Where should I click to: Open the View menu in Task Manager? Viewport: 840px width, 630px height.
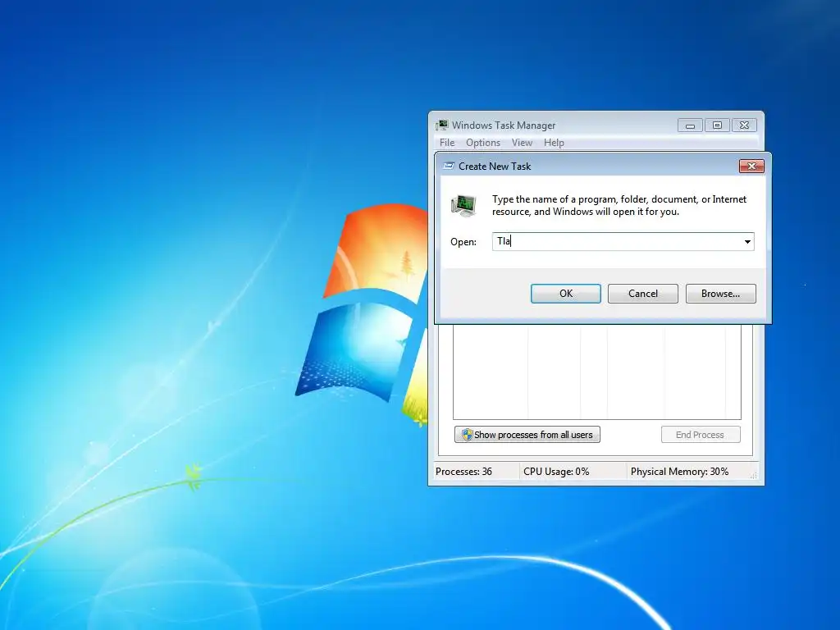[x=522, y=143]
